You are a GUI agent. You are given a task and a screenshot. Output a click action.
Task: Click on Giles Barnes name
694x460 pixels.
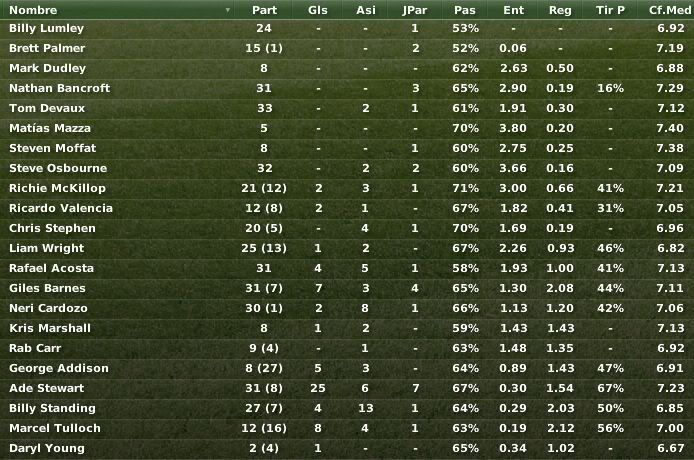[47, 288]
